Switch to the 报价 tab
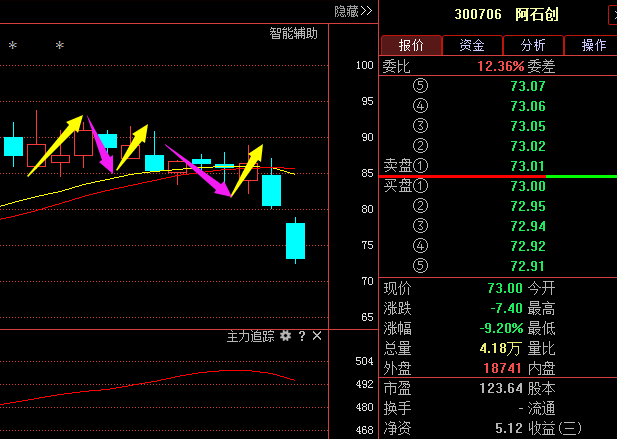The image size is (617, 439). (x=411, y=45)
